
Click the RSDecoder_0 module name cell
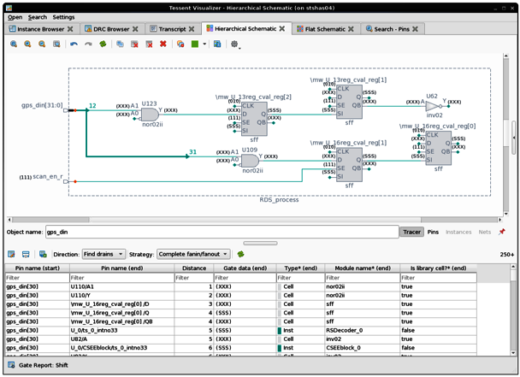[x=362, y=330]
